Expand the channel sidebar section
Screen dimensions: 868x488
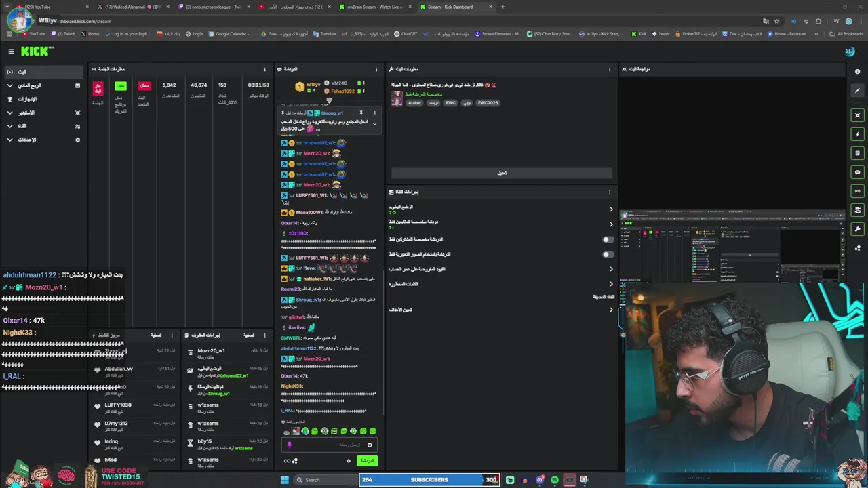[x=9, y=126]
